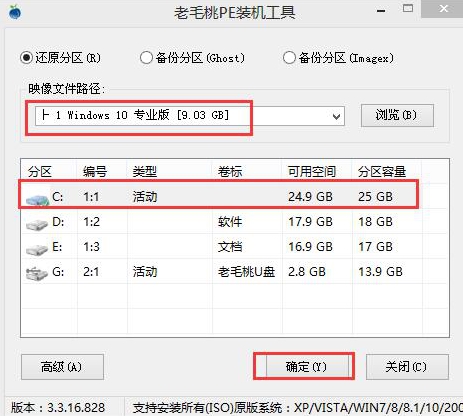Click the 24.9 GB free space value
The image size is (463, 416).
(310, 197)
